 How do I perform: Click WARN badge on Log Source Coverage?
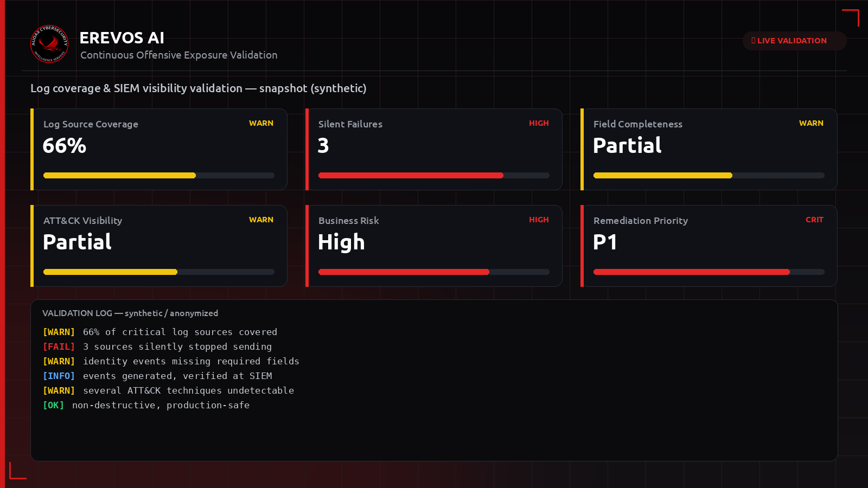point(261,123)
